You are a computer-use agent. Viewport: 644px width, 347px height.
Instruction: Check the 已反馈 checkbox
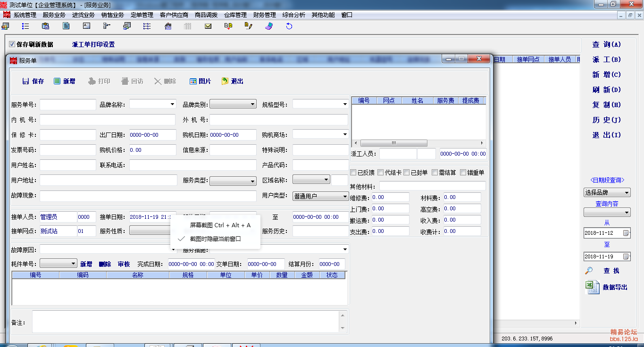[x=353, y=173]
